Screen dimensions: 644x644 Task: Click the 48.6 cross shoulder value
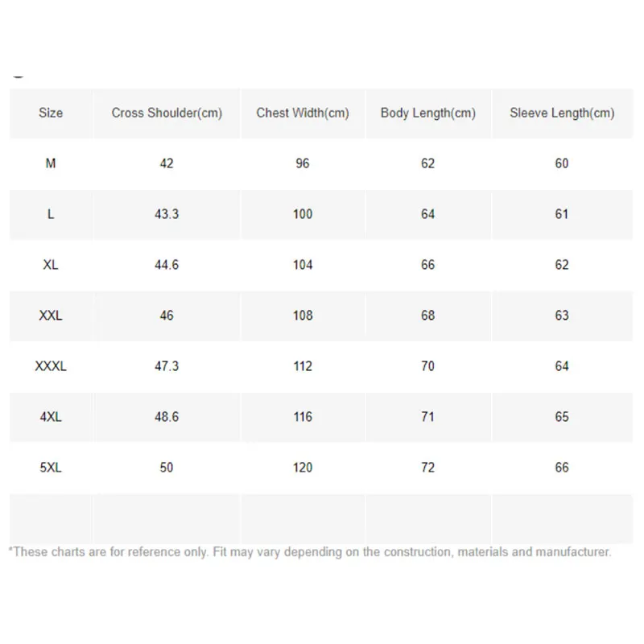click(167, 417)
